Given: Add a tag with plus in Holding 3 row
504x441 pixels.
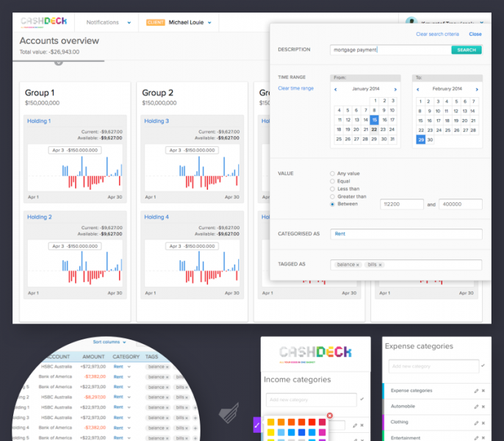Looking at the screenshot, I should 195,417.
